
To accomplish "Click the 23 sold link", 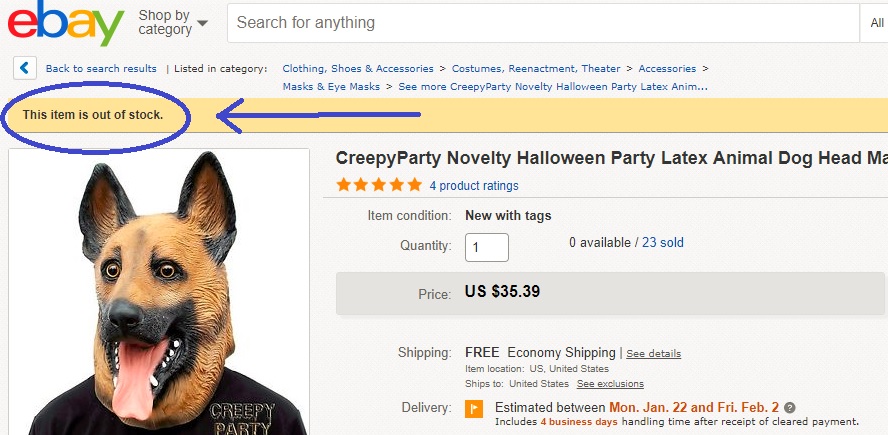I will [x=663, y=243].
